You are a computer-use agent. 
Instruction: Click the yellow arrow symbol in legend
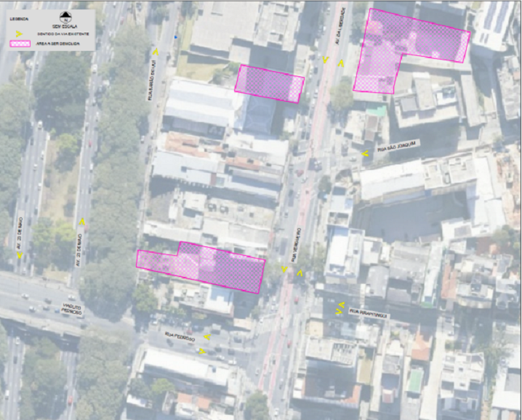pyautogui.click(x=18, y=34)
